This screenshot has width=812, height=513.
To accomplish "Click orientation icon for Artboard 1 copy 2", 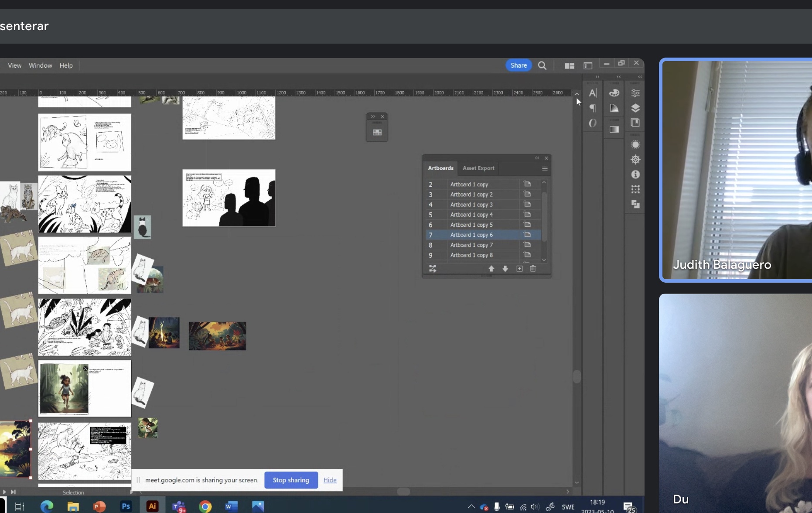I will pyautogui.click(x=527, y=194).
